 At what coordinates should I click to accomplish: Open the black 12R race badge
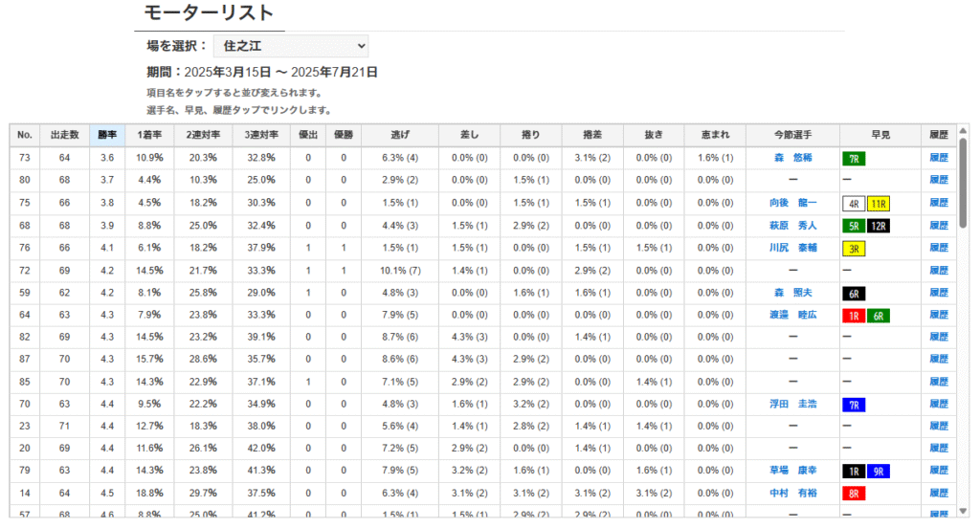(879, 226)
